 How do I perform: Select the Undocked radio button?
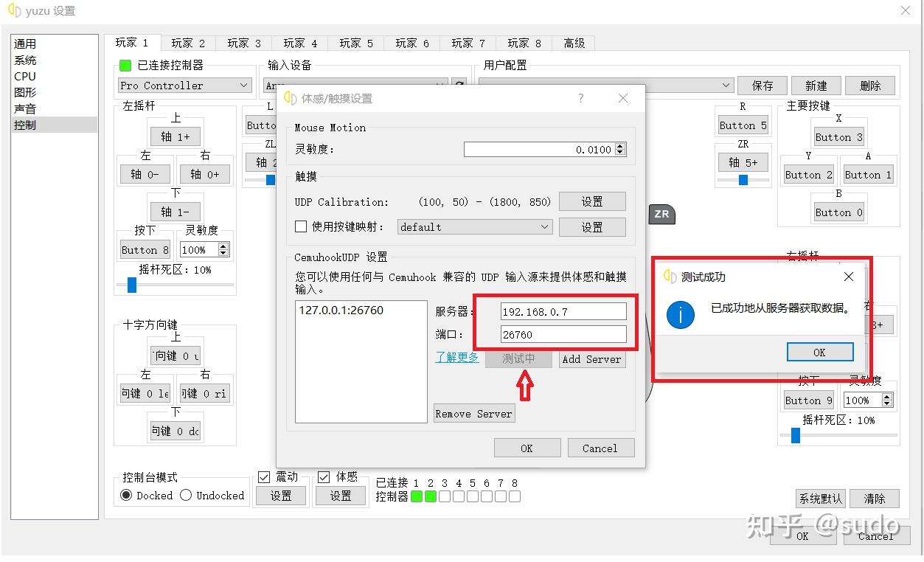(x=184, y=495)
